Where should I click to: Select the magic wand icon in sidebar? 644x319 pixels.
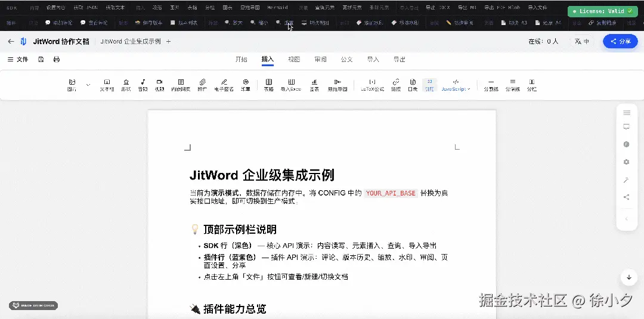626,180
